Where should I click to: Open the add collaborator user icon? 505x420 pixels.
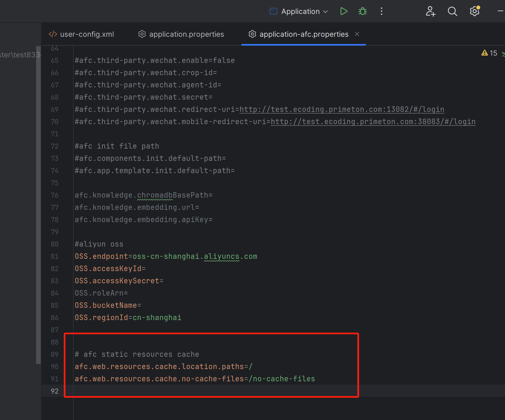click(x=430, y=11)
